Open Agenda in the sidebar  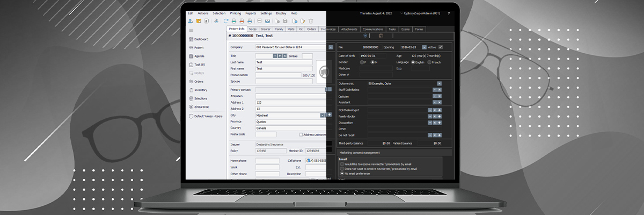[x=196, y=56]
